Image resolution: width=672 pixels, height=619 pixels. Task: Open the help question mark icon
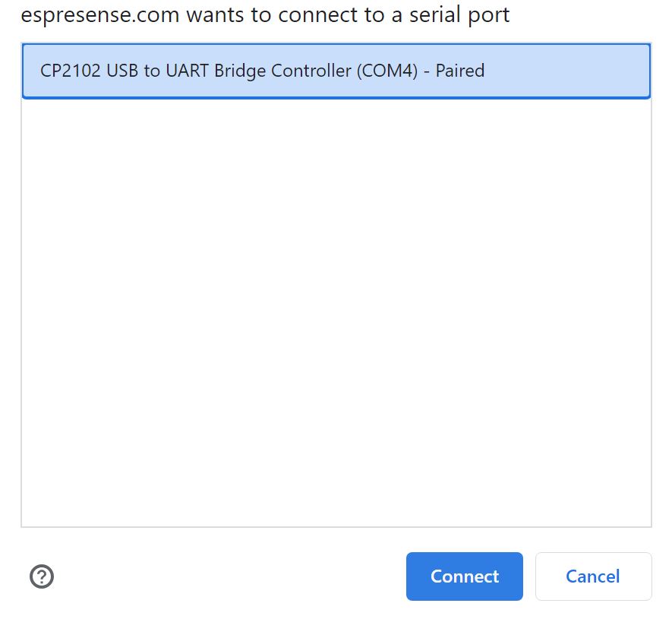coord(42,576)
